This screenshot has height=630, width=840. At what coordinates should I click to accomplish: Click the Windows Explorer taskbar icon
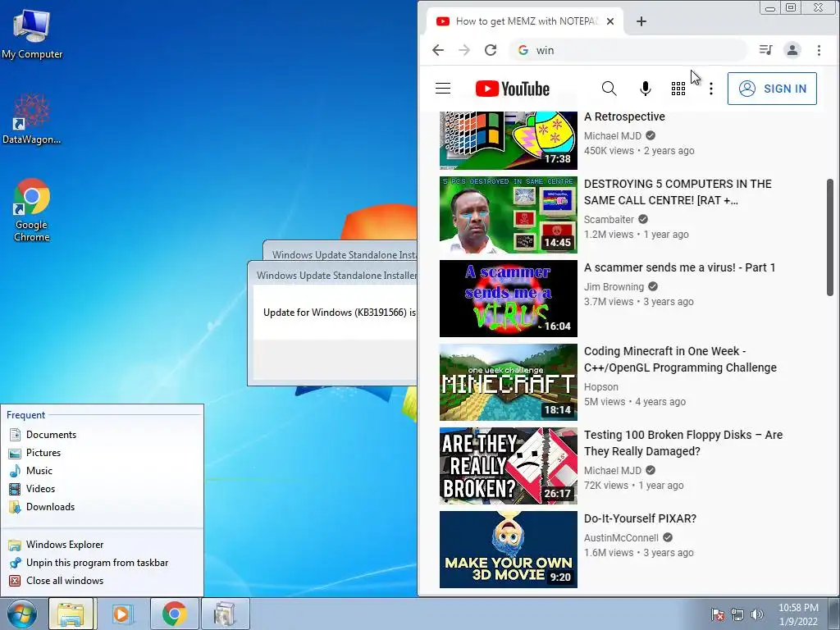click(72, 614)
